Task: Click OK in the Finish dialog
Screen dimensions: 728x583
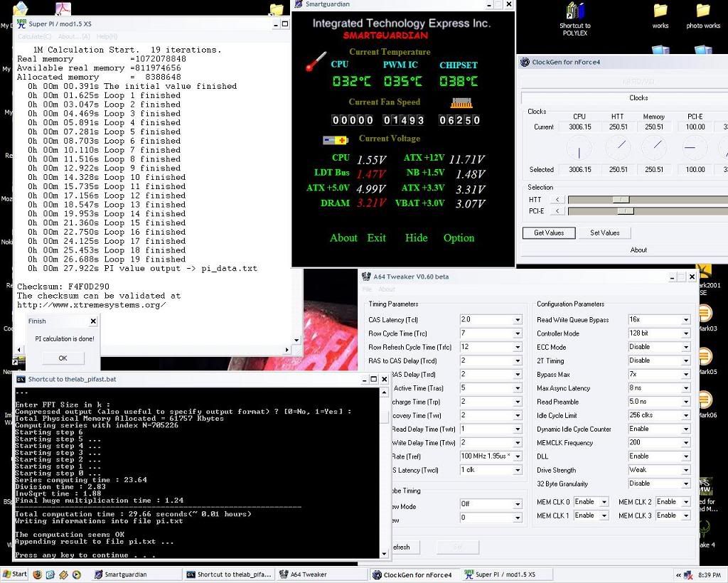Action: pyautogui.click(x=63, y=358)
